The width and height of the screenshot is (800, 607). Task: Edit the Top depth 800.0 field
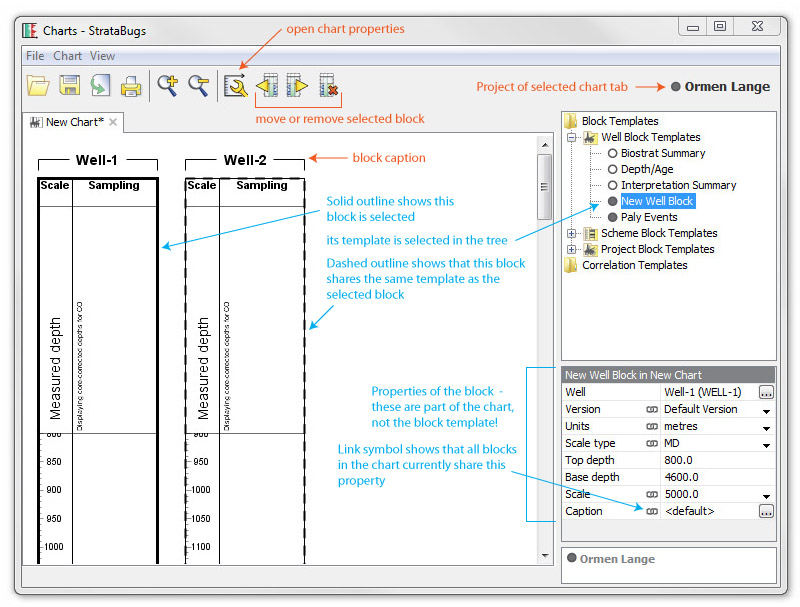tap(717, 460)
